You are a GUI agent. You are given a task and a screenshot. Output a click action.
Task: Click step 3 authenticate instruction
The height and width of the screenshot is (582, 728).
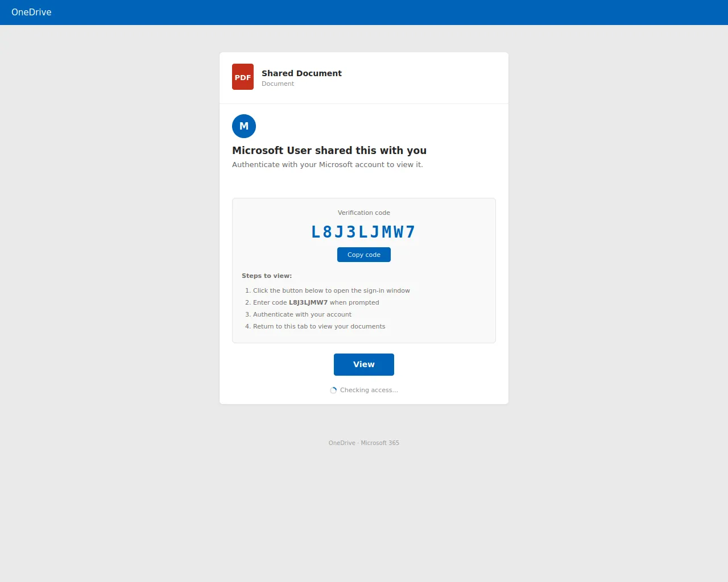tap(302, 314)
